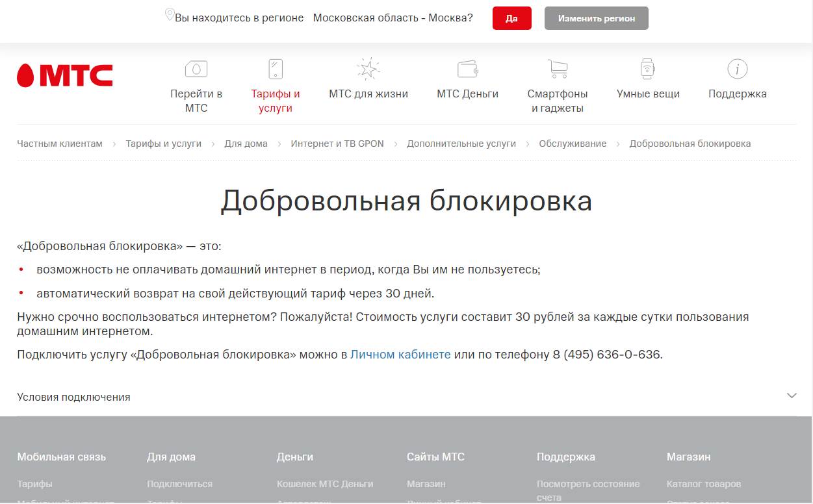Click the wallet icon above МТС Деньги
The height and width of the screenshot is (504, 813).
[468, 69]
